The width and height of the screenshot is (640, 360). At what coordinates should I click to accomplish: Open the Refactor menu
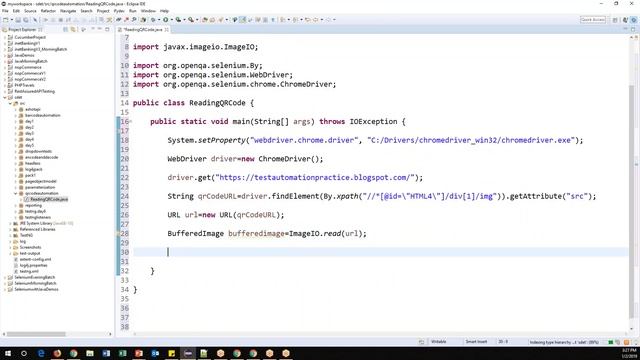coord(48,11)
